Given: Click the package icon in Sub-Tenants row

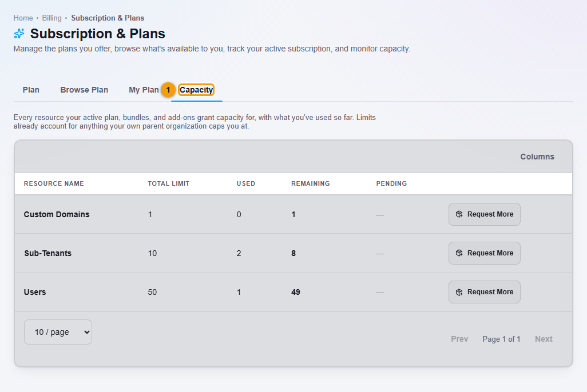Looking at the screenshot, I should (x=459, y=253).
